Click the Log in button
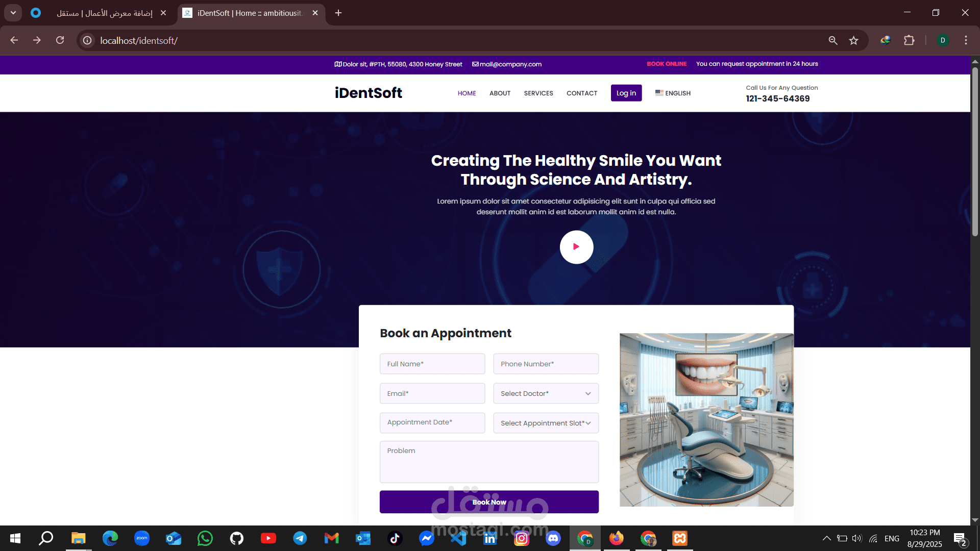 pyautogui.click(x=626, y=93)
